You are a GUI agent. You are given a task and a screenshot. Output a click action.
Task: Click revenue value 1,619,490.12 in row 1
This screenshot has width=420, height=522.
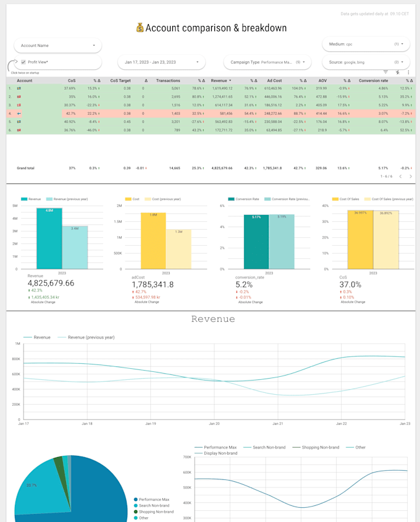pos(222,88)
